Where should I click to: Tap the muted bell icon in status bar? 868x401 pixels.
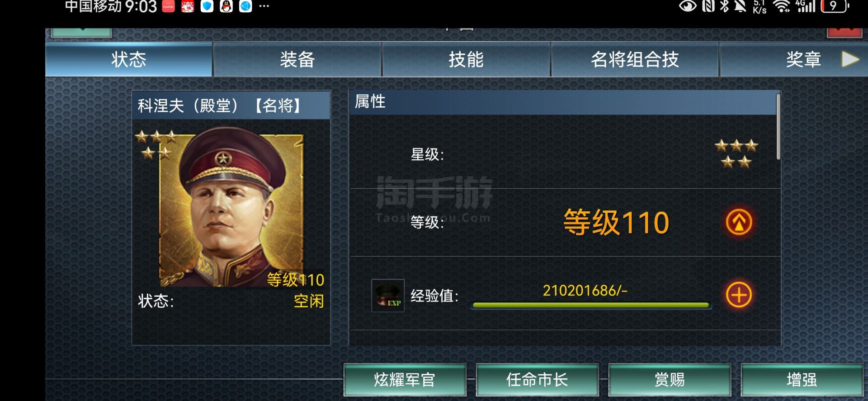tap(740, 6)
